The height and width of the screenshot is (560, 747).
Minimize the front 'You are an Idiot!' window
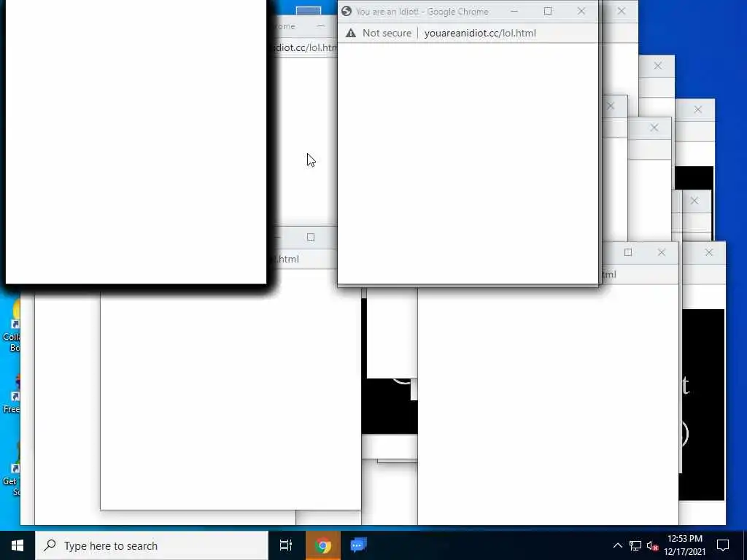point(514,11)
